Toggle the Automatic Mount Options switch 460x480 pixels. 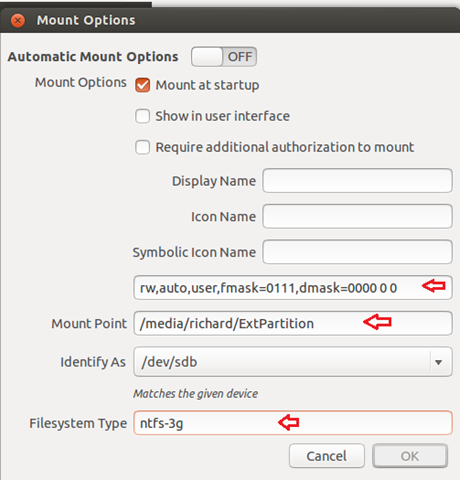click(224, 57)
